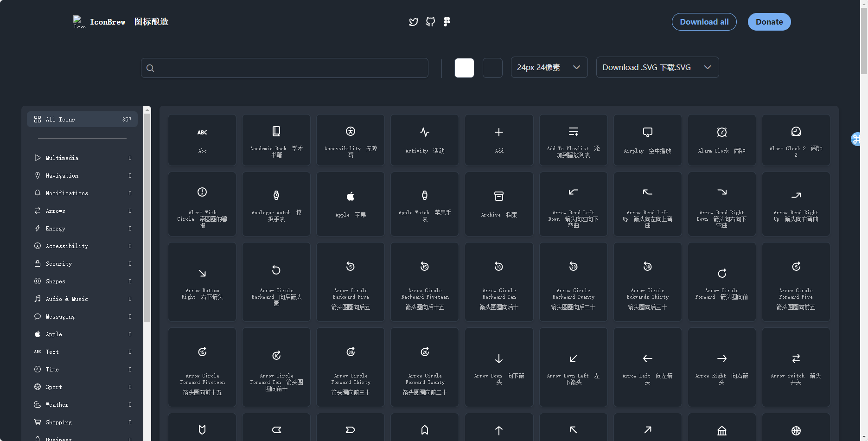Select All Icons category in sidebar
868x441 pixels.
point(82,119)
